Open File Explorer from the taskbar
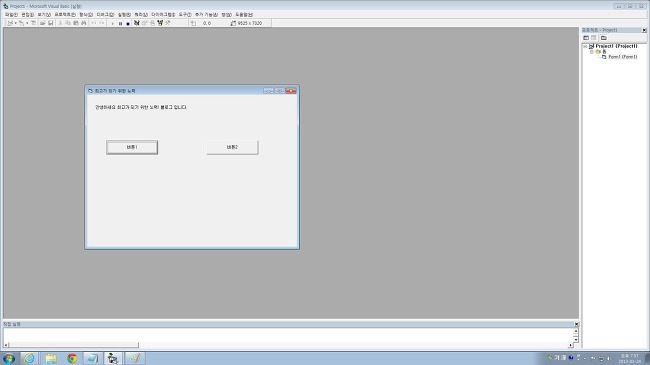This screenshot has width=650, height=365. (x=51, y=358)
